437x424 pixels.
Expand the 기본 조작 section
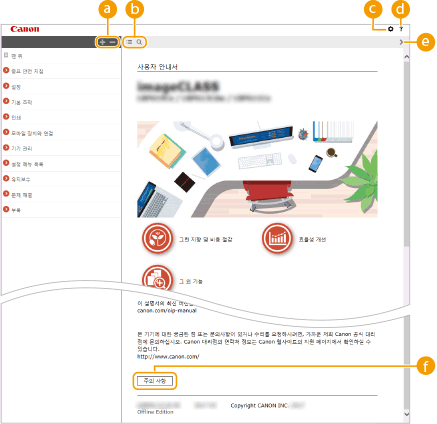[6, 101]
